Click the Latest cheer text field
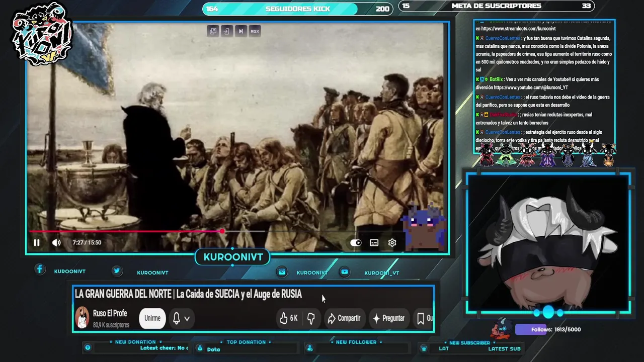 [x=164, y=348]
